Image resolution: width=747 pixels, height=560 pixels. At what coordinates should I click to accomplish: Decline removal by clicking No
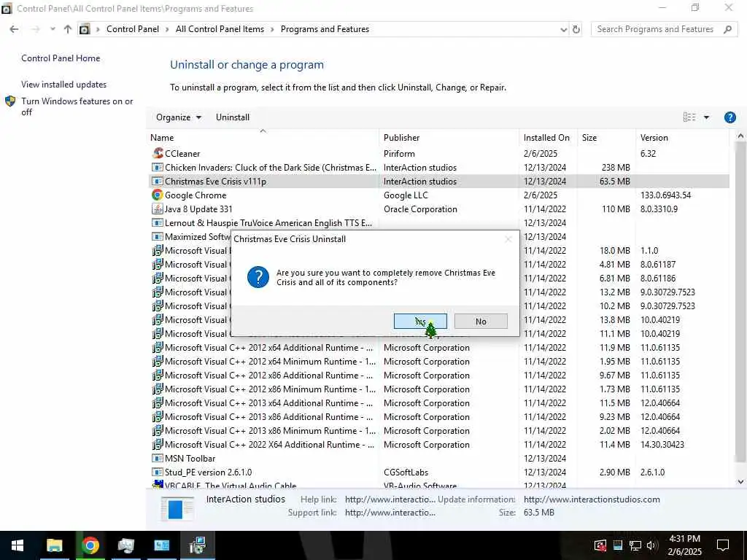coord(481,321)
